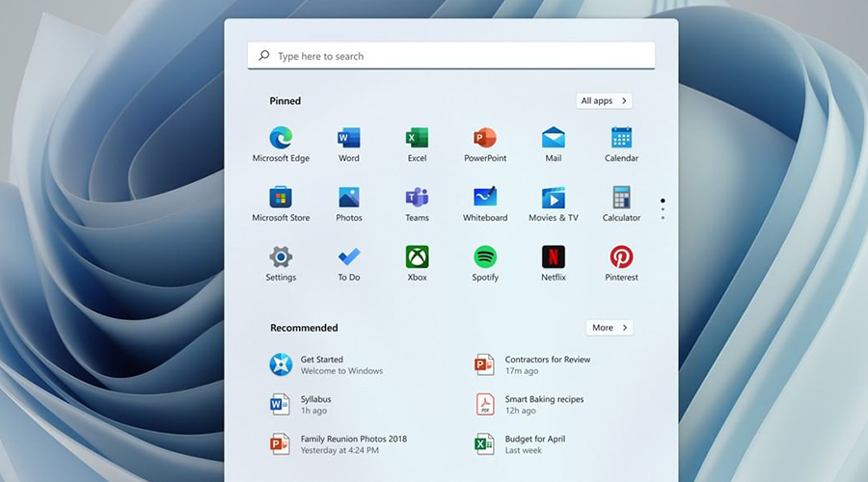Launch the Word app icon

[349, 138]
